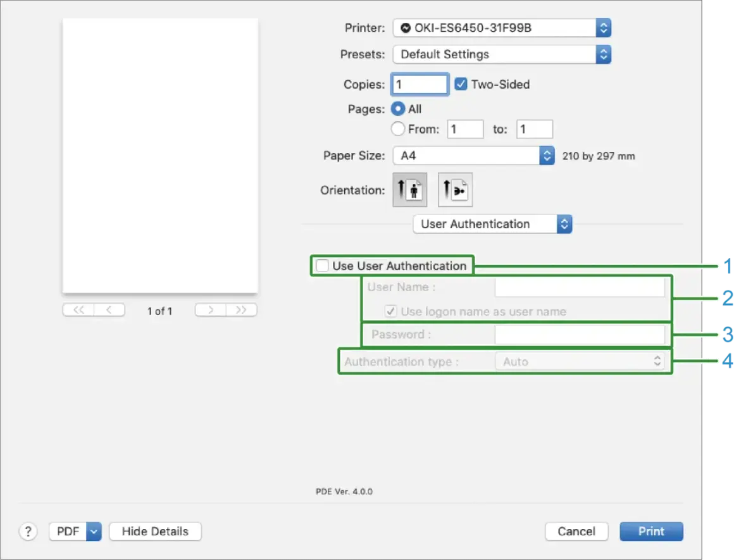Click the Copies input field
Viewport: 734px width, 560px height.
click(x=420, y=84)
